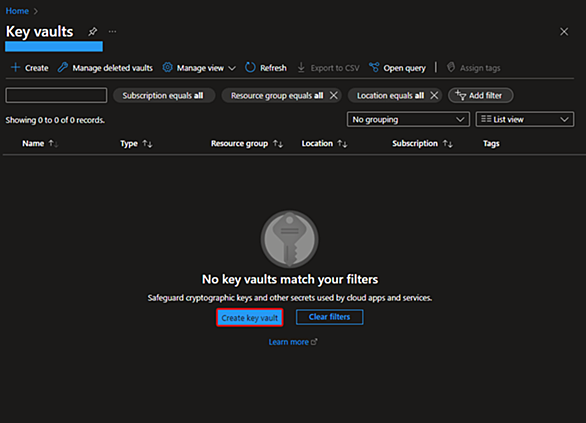Viewport: 586px width, 423px height.
Task: Open the No grouping dropdown
Action: tap(408, 120)
